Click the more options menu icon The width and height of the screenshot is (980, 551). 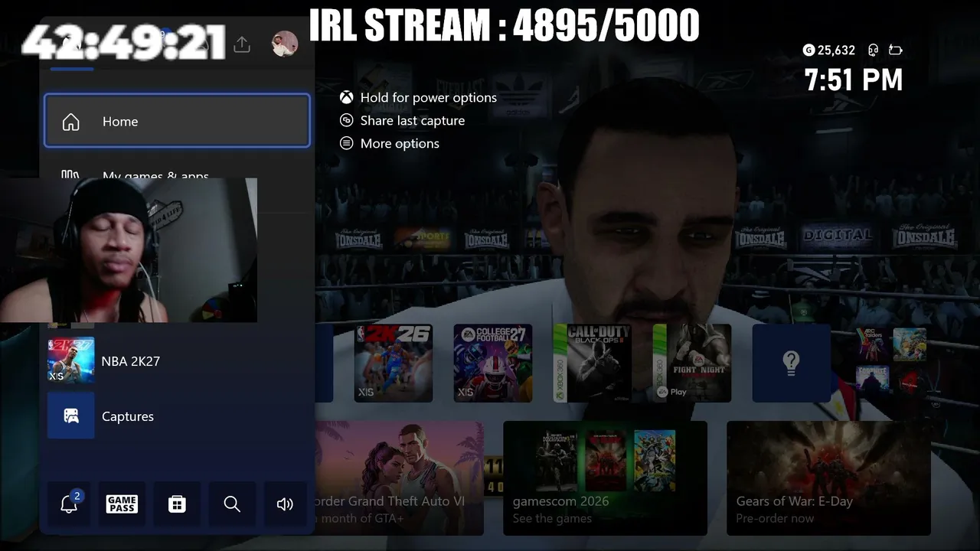click(347, 143)
